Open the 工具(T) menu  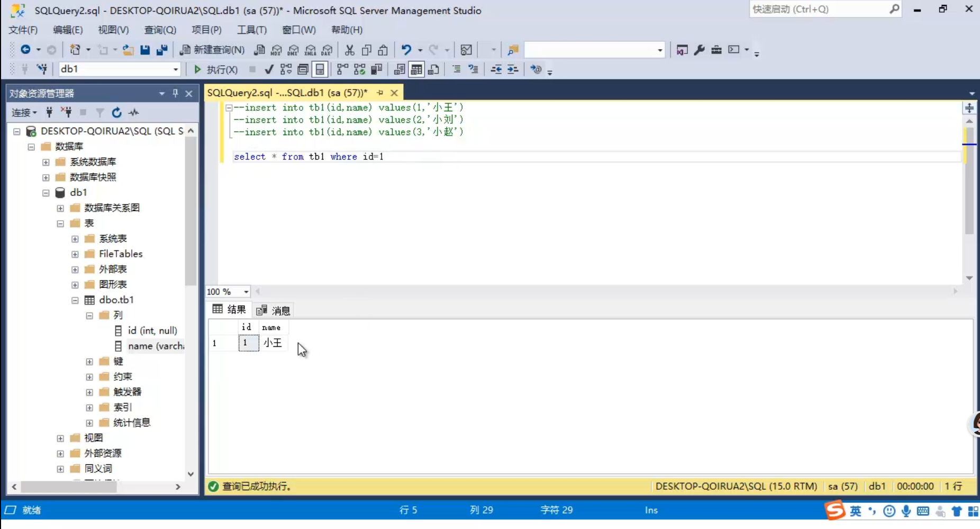pyautogui.click(x=252, y=30)
